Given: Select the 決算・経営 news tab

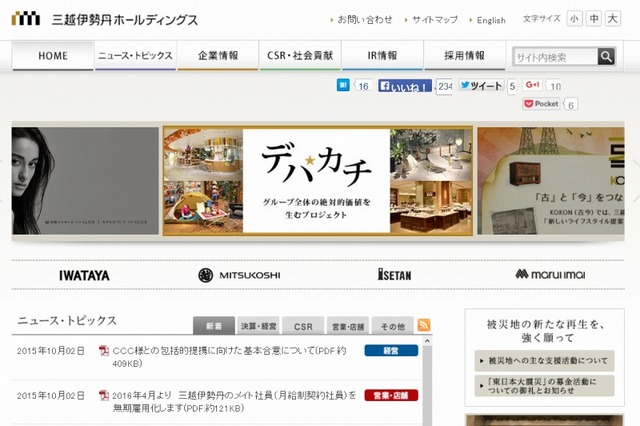Looking at the screenshot, I should point(258,326).
